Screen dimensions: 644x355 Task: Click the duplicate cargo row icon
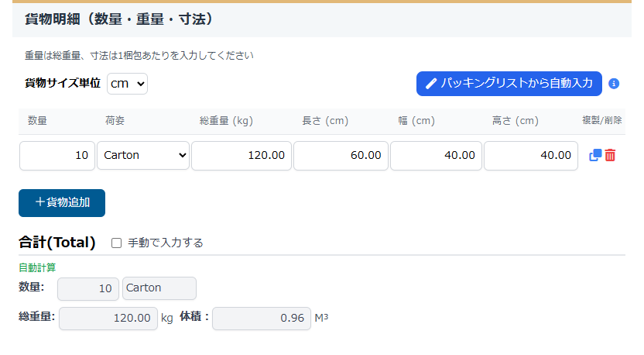(595, 155)
